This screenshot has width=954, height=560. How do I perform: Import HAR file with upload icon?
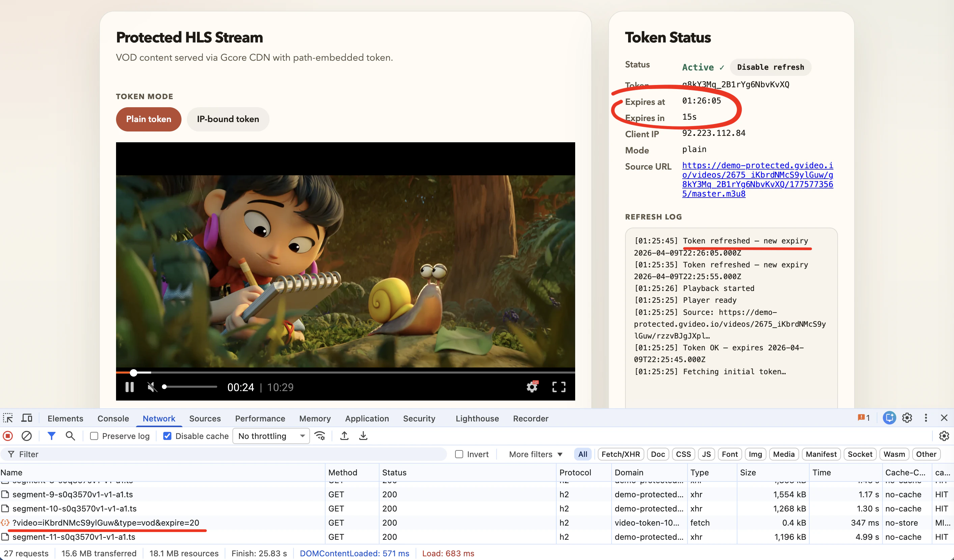[x=344, y=436]
